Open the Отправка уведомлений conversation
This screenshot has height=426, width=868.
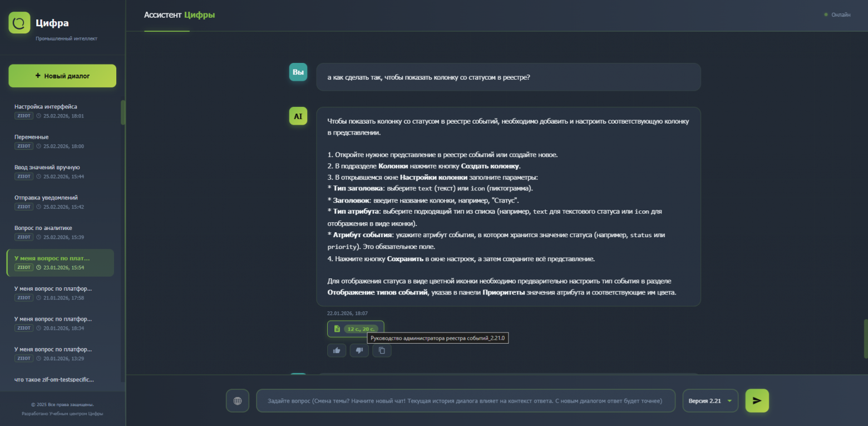(60, 202)
